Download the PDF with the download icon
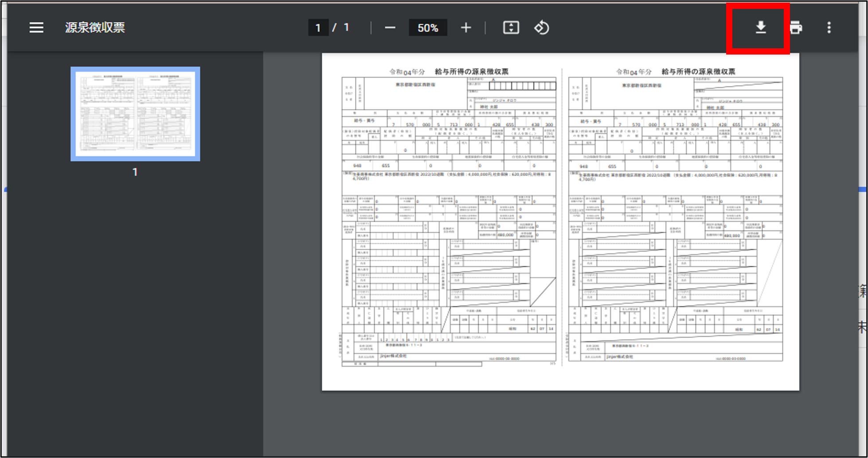868x458 pixels. click(760, 27)
